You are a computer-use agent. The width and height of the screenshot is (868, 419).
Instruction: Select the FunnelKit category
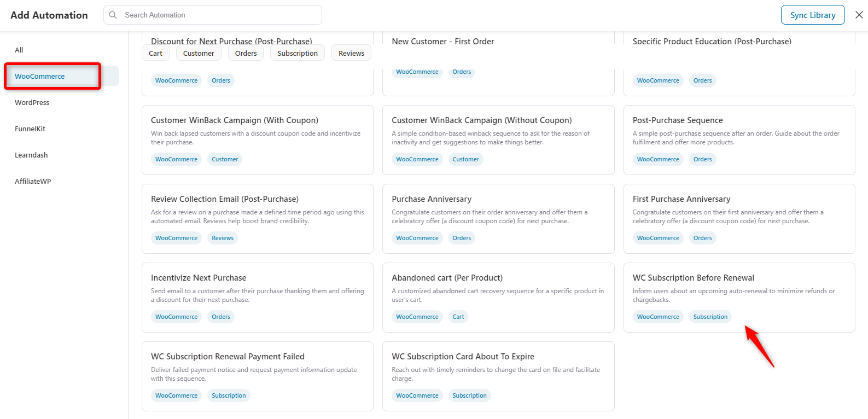point(30,129)
